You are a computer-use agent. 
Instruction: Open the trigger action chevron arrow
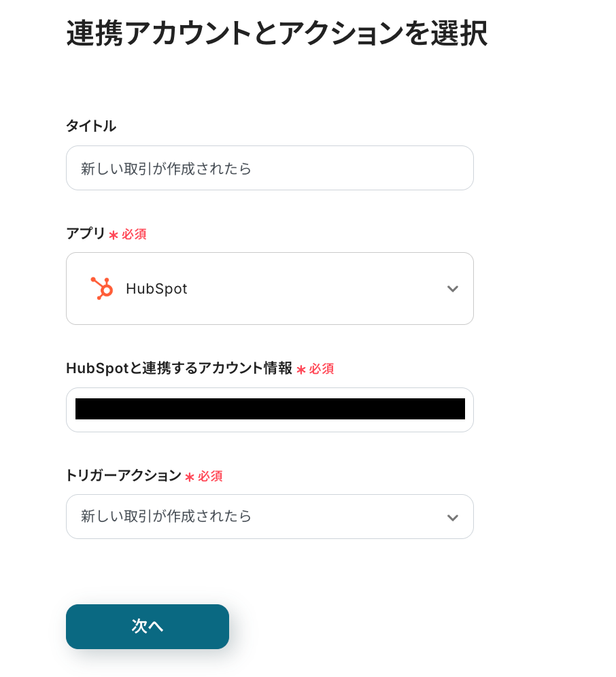(453, 517)
